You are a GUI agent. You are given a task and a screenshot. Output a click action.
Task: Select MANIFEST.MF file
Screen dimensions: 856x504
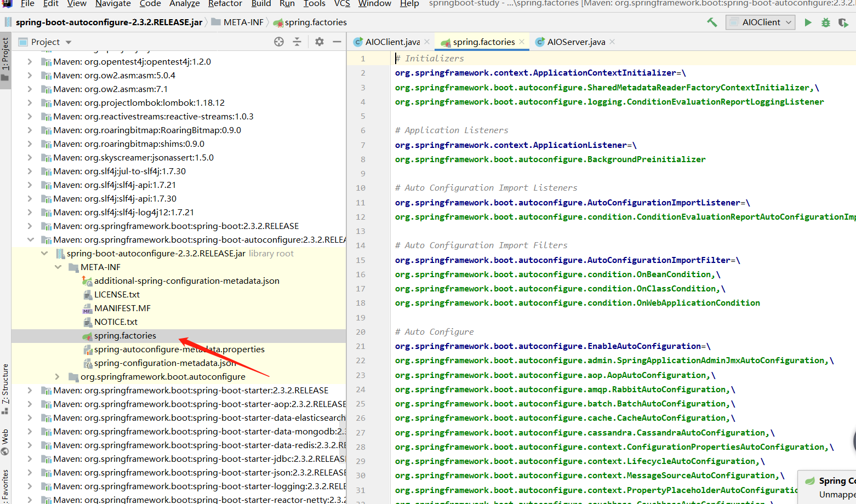point(122,308)
